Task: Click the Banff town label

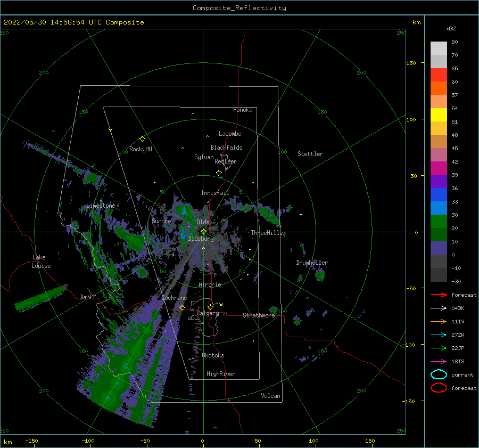Action: click(88, 297)
